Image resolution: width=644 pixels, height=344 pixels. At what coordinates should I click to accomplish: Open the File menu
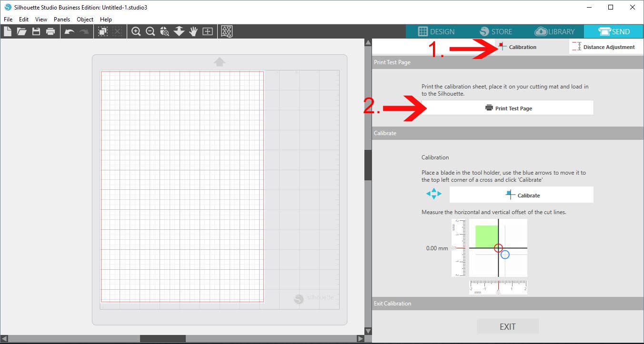[8, 20]
